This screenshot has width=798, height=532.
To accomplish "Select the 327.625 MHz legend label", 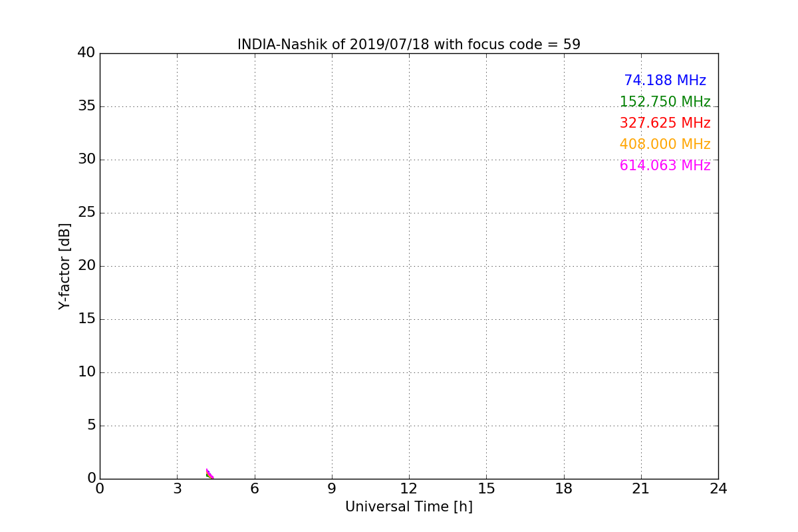I will 665,123.
